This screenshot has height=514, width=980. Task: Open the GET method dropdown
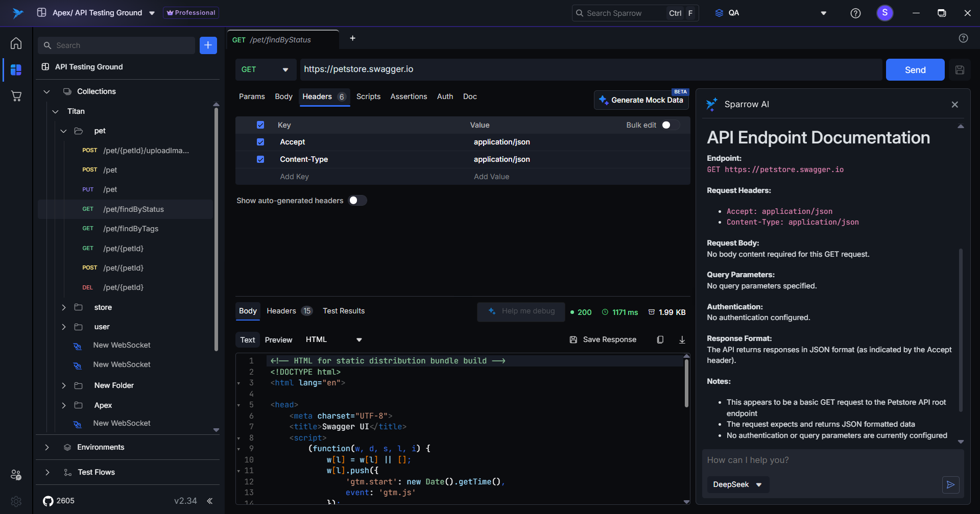[265, 70]
